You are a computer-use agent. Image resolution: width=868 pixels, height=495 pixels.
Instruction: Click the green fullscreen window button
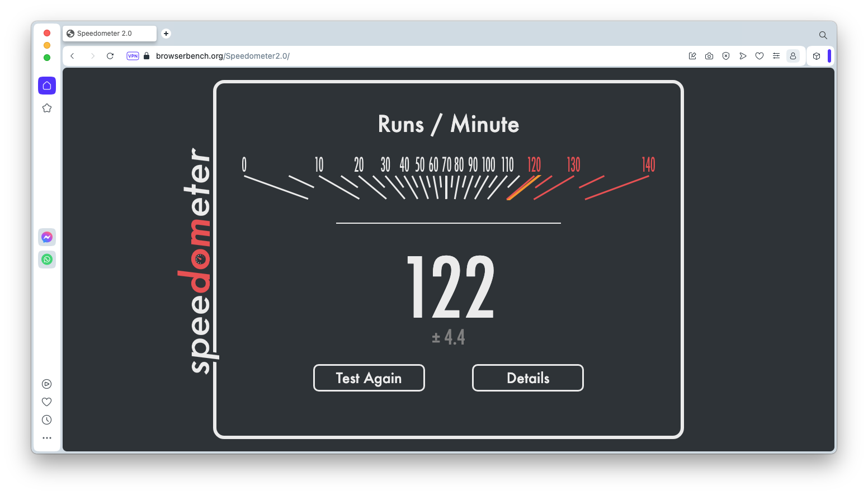point(47,58)
